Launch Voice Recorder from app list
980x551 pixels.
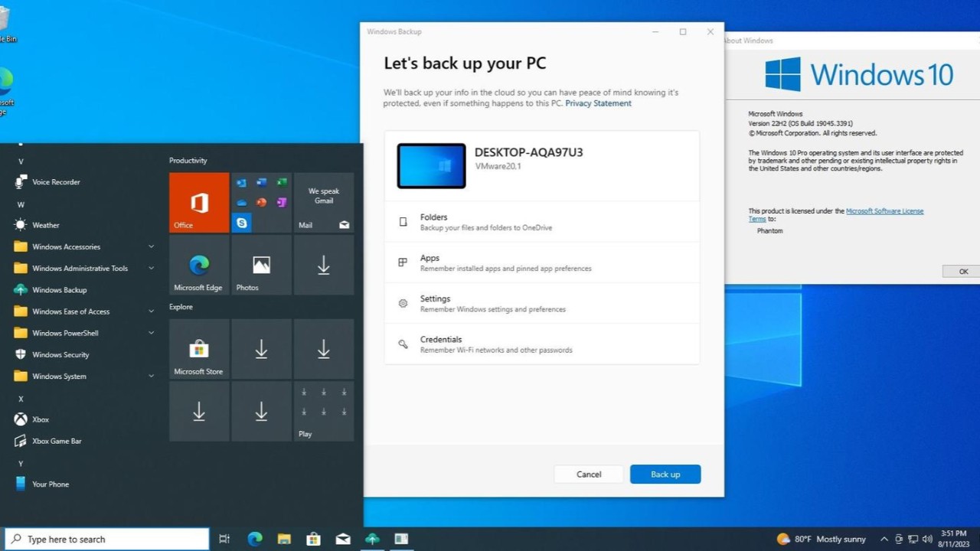56,182
